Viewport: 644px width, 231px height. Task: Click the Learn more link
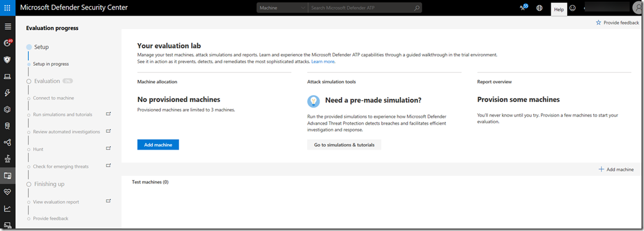[x=323, y=61]
